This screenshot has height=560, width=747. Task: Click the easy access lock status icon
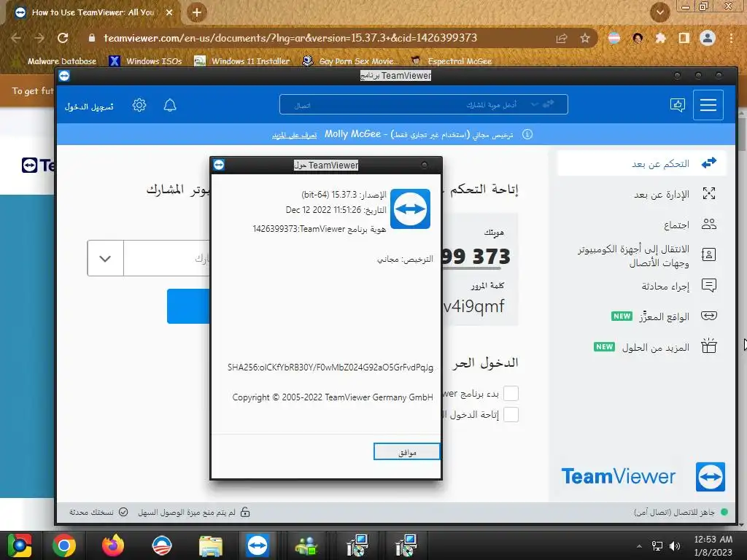pyautogui.click(x=245, y=513)
